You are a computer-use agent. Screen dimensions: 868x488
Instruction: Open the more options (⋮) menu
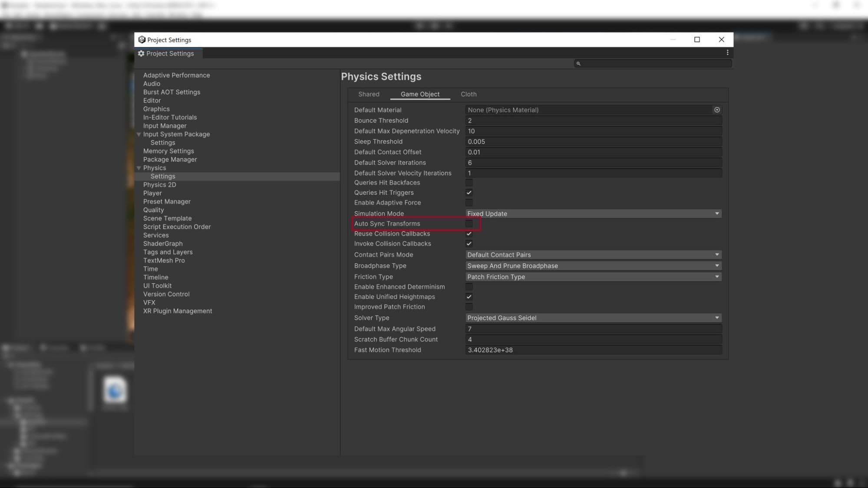727,52
